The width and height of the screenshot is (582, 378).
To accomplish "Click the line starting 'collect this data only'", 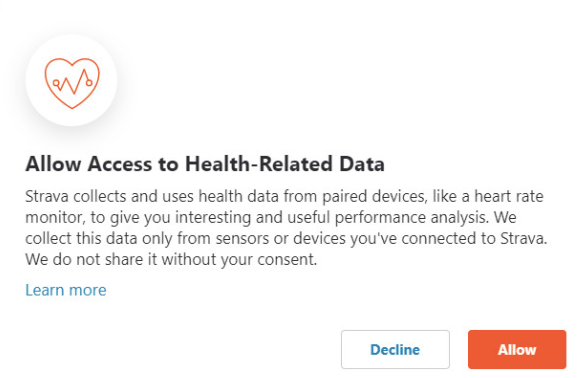I will (286, 238).
